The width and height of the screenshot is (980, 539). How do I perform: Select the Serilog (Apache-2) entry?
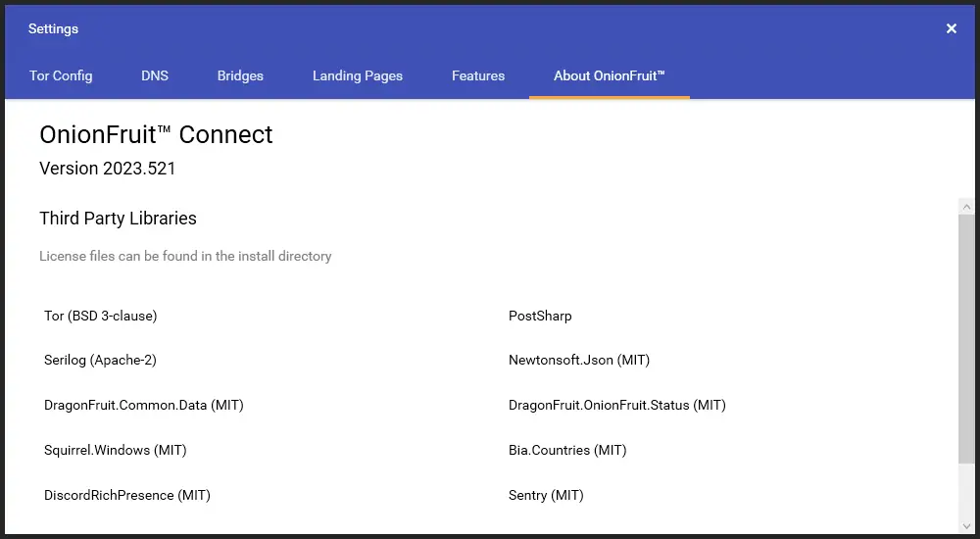(100, 360)
